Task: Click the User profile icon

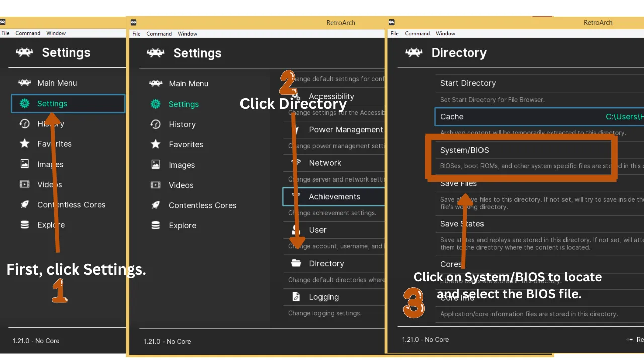Action: coord(296,230)
